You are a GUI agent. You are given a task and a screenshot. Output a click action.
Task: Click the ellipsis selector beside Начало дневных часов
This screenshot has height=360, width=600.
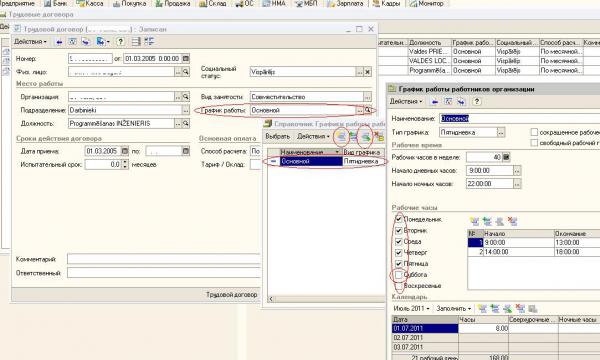tap(517, 171)
